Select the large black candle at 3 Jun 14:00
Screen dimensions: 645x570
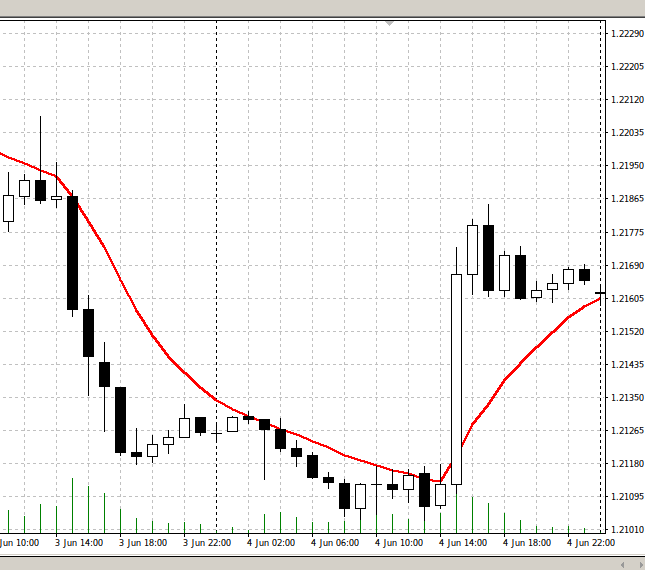[x=72, y=253]
